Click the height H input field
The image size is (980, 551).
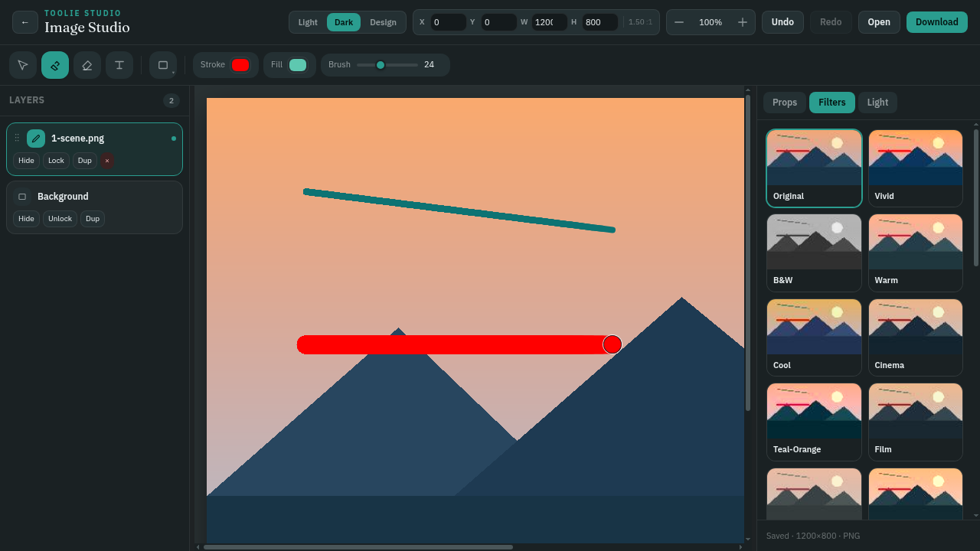pyautogui.click(x=599, y=22)
